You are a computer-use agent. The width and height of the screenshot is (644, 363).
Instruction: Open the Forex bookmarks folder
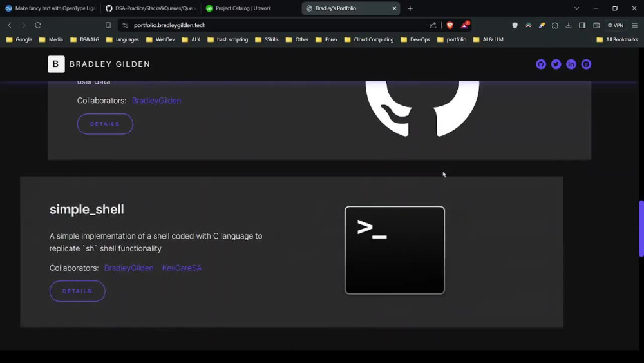pyautogui.click(x=327, y=39)
